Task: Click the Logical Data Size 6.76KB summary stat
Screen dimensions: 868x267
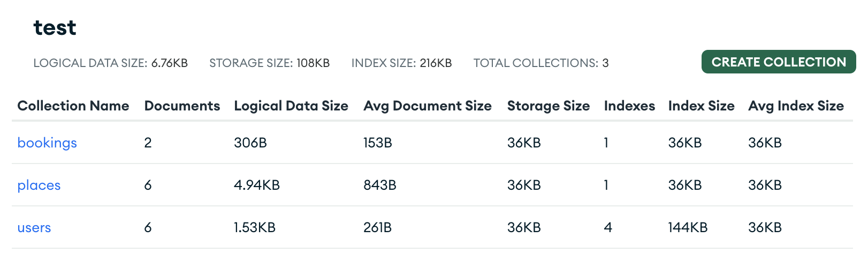Action: point(111,63)
